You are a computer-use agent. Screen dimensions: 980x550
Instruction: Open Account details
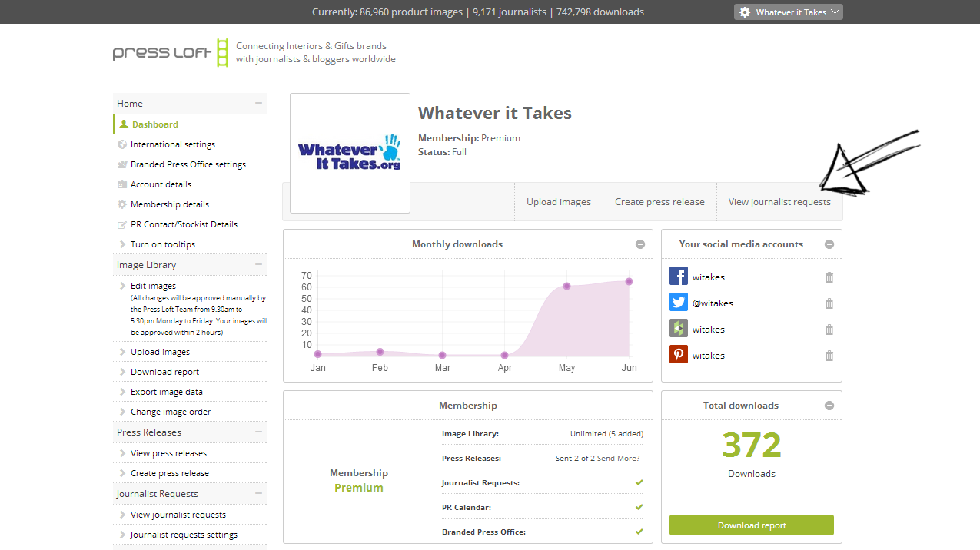[x=161, y=184]
